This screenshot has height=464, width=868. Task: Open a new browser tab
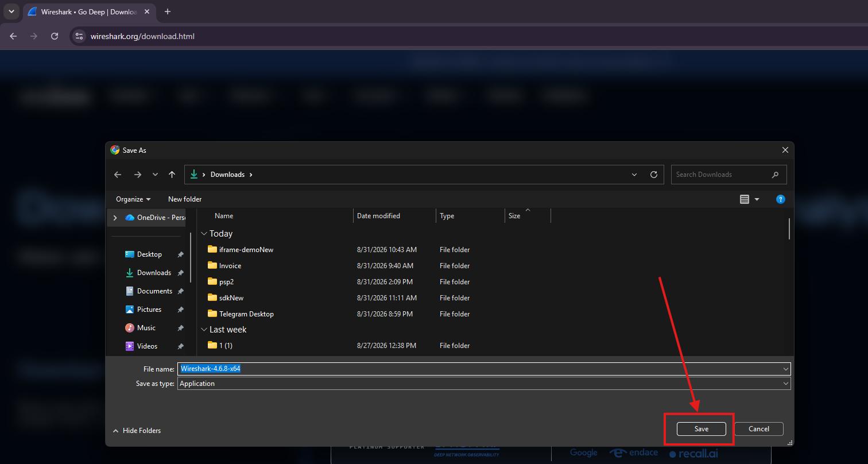point(168,11)
